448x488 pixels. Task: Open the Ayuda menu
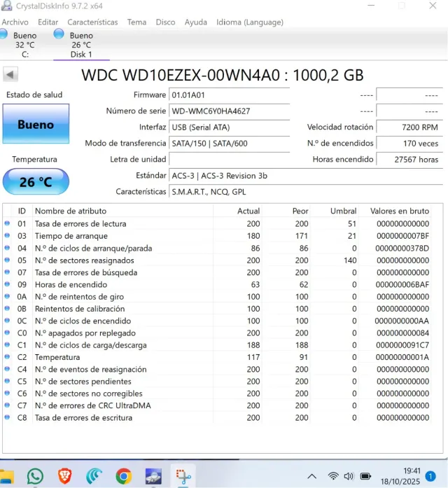[x=196, y=22]
